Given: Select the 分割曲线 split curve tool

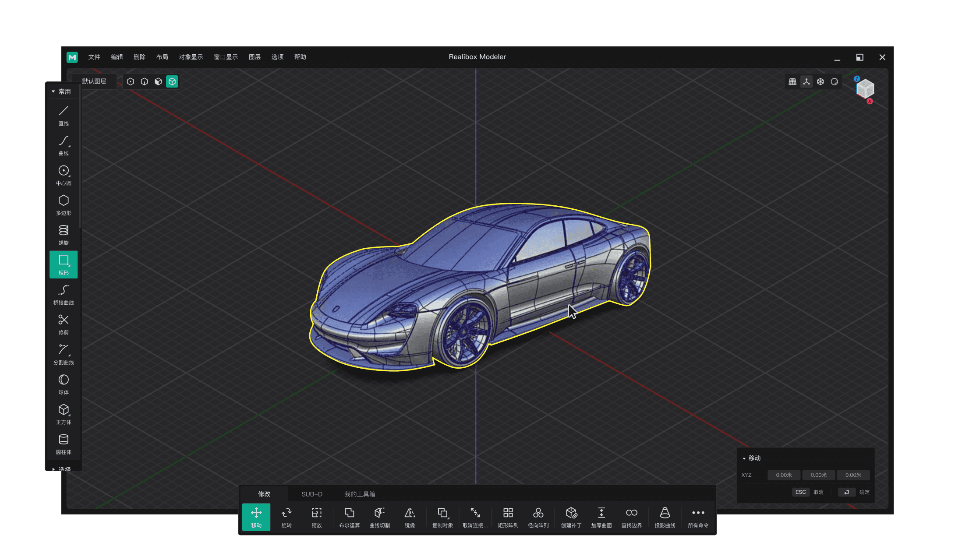Looking at the screenshot, I should (64, 354).
